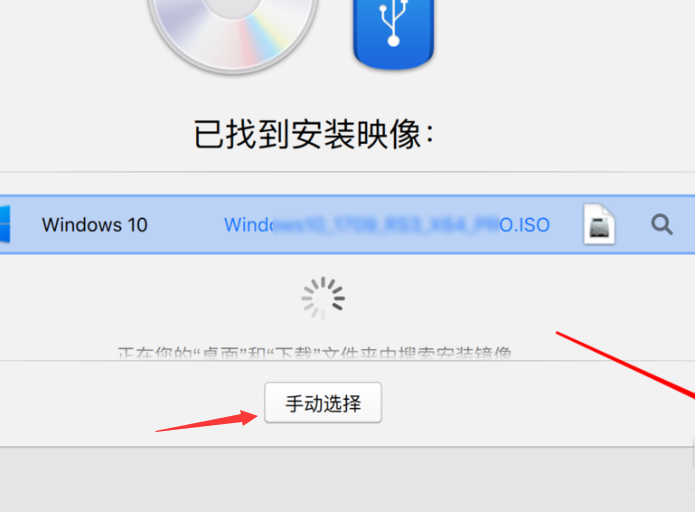Click the 手动选择 button
Screen dimensions: 695x512
pyautogui.click(x=323, y=403)
